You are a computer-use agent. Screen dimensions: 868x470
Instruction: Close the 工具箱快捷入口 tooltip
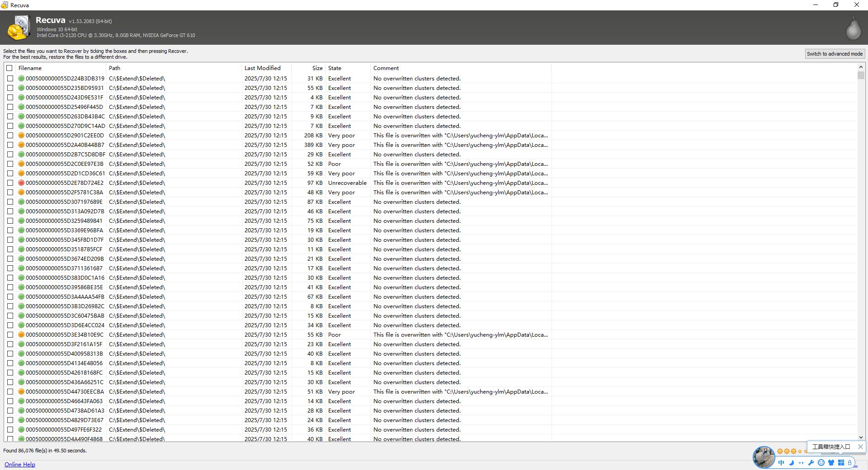860,446
